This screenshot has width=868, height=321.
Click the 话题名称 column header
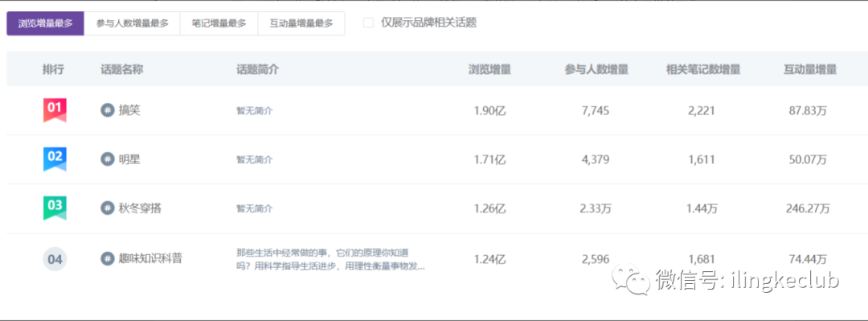pyautogui.click(x=122, y=69)
